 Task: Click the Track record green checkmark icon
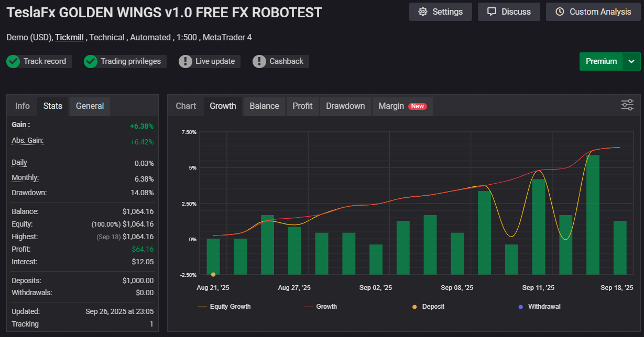tap(13, 61)
